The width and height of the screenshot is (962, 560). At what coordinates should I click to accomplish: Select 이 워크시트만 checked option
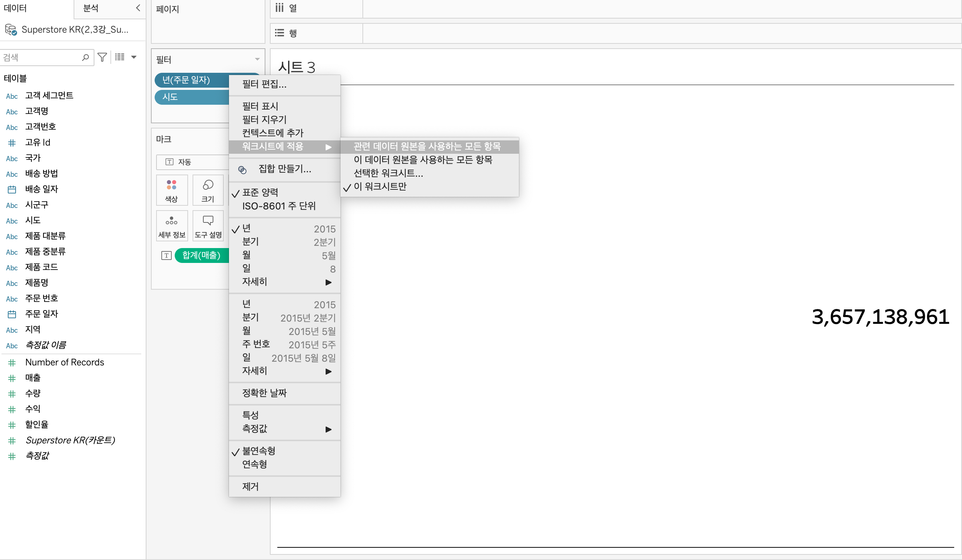[x=380, y=186]
